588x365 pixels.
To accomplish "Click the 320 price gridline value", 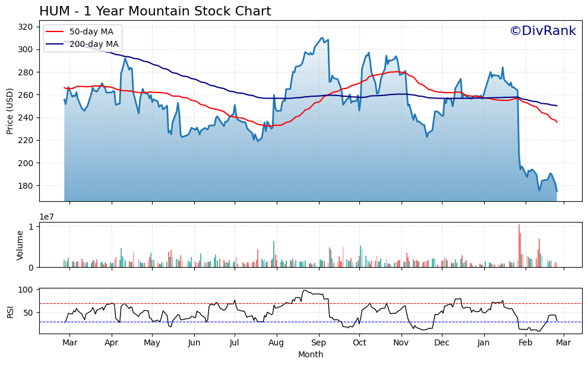I will click(x=26, y=26).
